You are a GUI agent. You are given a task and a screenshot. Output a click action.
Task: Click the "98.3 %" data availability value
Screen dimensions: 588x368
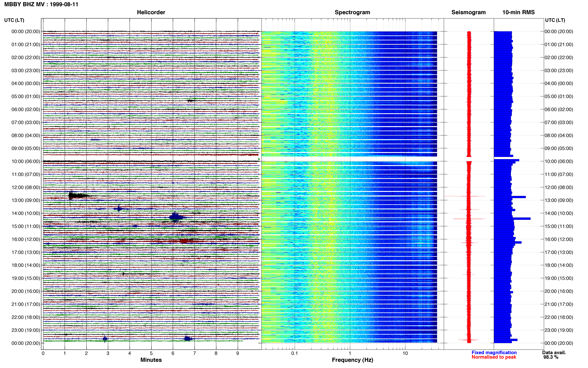(x=551, y=357)
